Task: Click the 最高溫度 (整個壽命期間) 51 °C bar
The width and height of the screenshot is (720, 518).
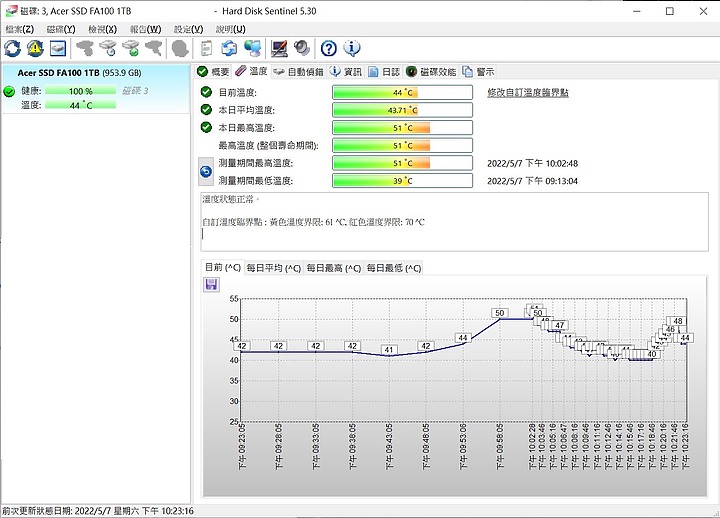Action: pos(402,145)
